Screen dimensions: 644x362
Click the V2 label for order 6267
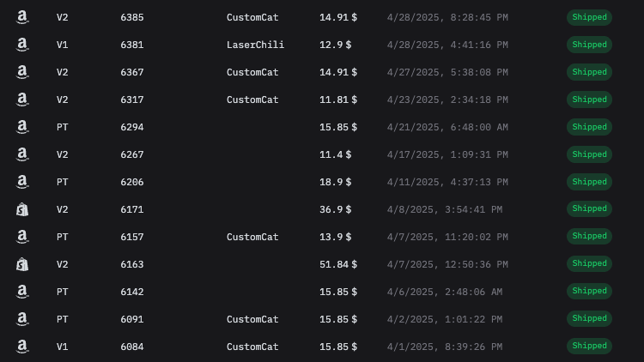[x=63, y=154]
